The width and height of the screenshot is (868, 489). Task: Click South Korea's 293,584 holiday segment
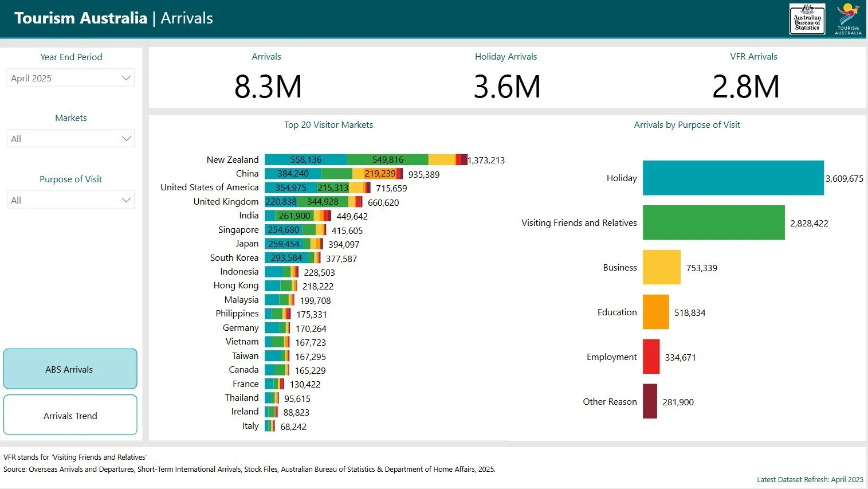[286, 258]
